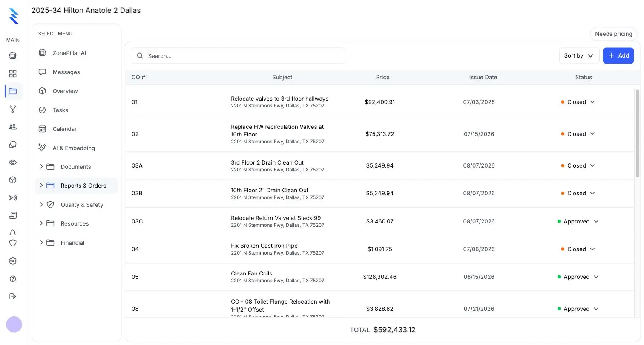644x345 pixels.
Task: Open the Sort by dropdown
Action: [x=579, y=55]
